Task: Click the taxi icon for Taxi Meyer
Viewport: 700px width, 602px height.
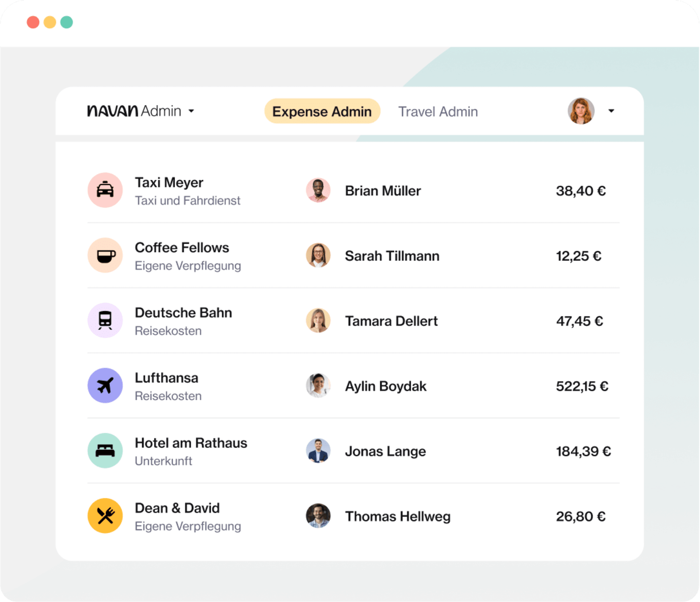Action: click(x=105, y=190)
